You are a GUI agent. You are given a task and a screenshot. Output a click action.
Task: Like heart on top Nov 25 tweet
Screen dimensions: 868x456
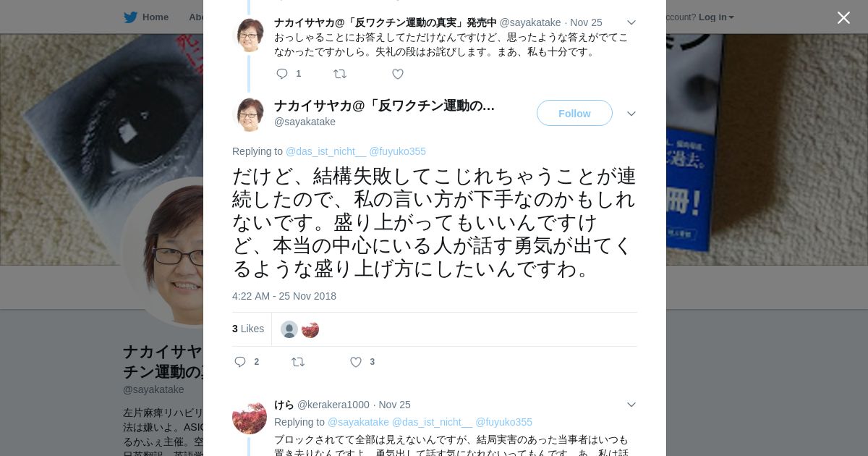coord(398,74)
